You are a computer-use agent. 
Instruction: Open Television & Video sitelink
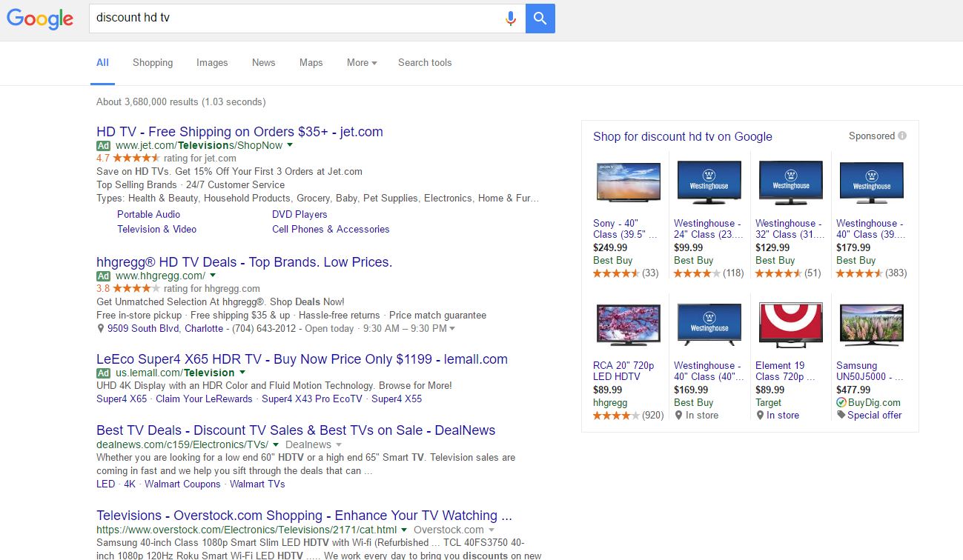pos(156,229)
